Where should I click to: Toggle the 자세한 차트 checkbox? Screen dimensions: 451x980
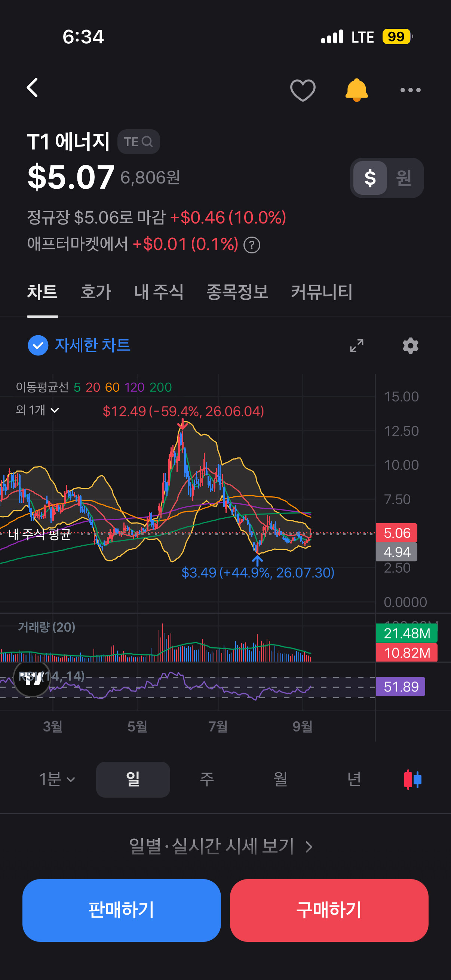(38, 345)
